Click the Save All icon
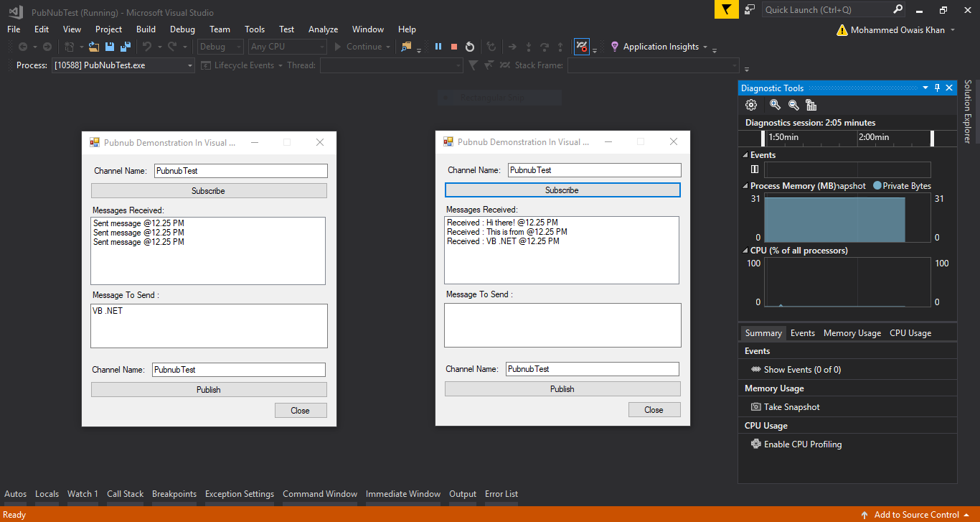Viewport: 980px width, 522px height. 125,47
